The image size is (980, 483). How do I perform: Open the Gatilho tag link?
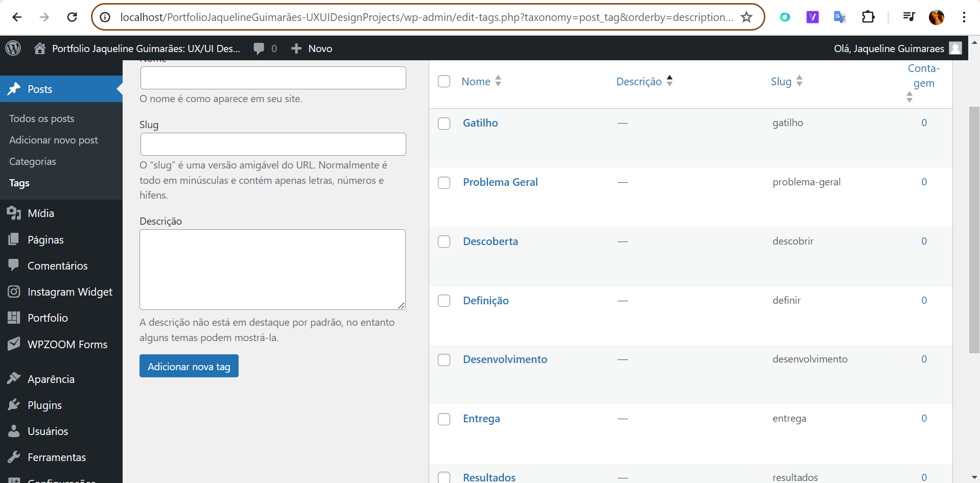tap(480, 123)
